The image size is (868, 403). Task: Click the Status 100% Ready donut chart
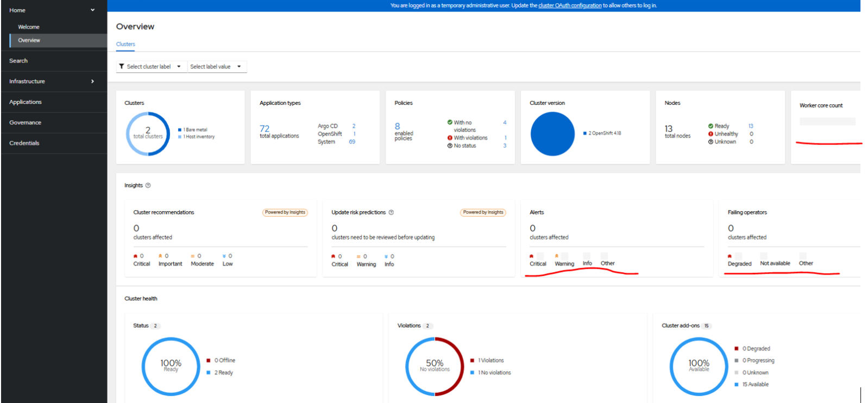(x=171, y=366)
